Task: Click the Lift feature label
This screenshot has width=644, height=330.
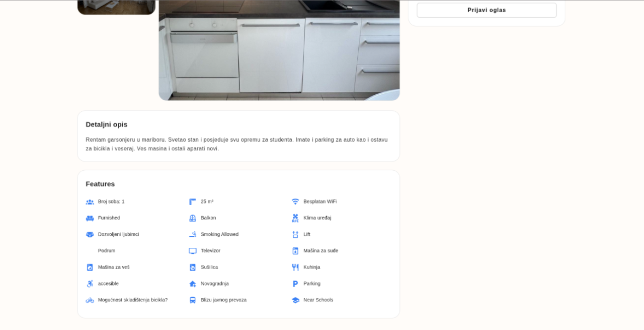Action: (307, 234)
